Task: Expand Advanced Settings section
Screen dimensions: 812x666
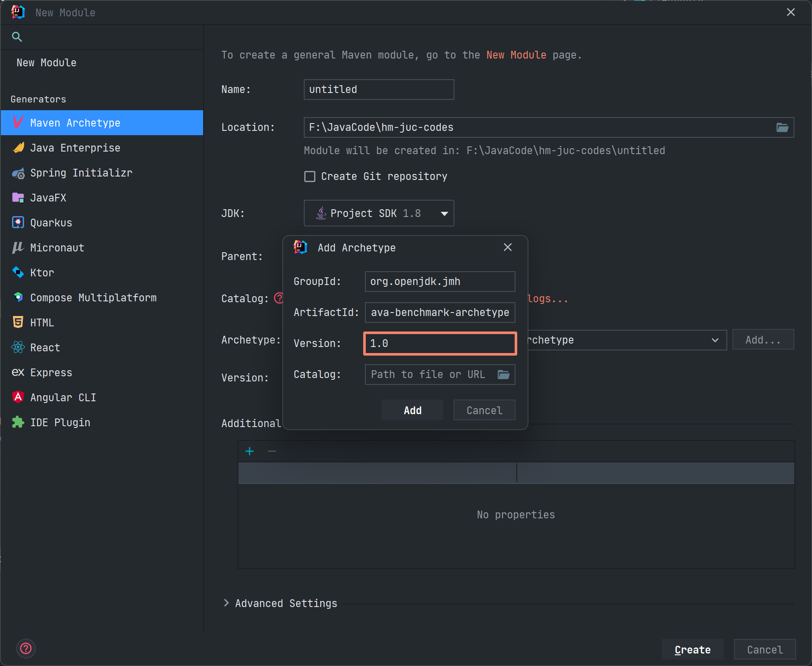Action: point(226,603)
